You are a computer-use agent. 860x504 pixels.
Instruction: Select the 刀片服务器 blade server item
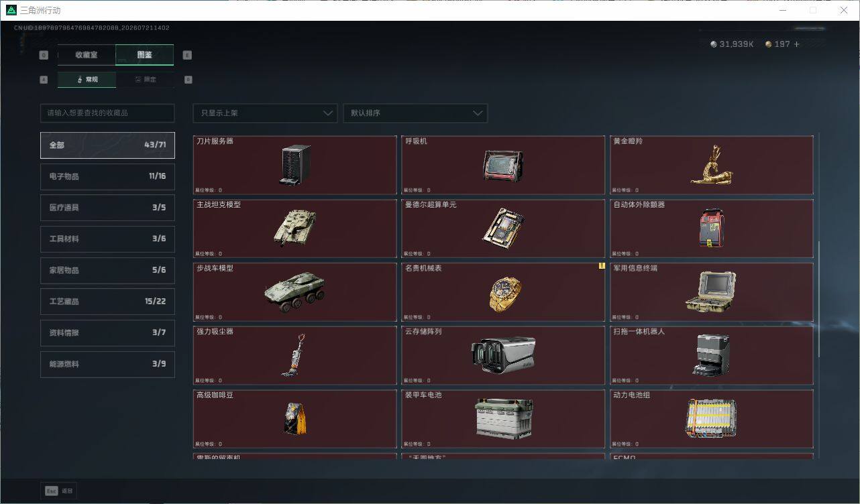coord(294,164)
